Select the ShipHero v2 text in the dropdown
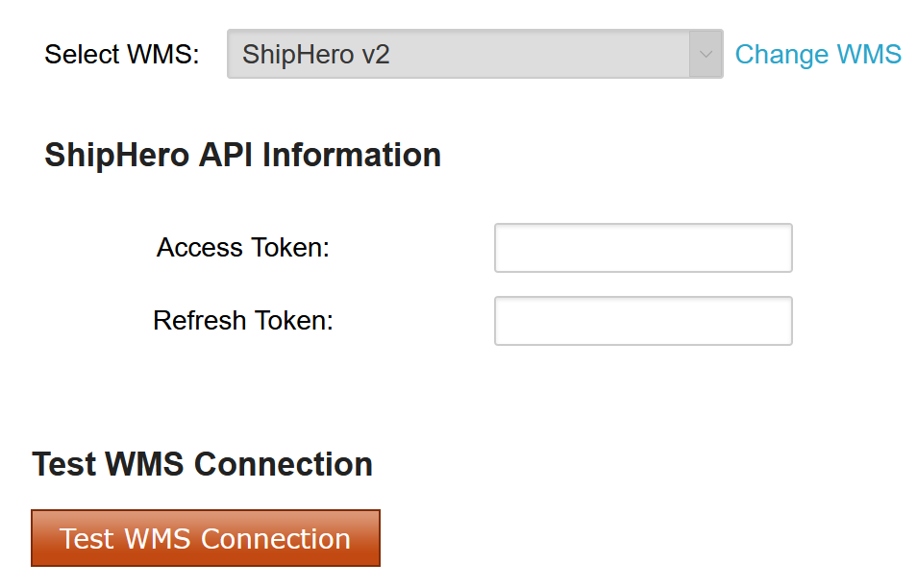 point(316,54)
